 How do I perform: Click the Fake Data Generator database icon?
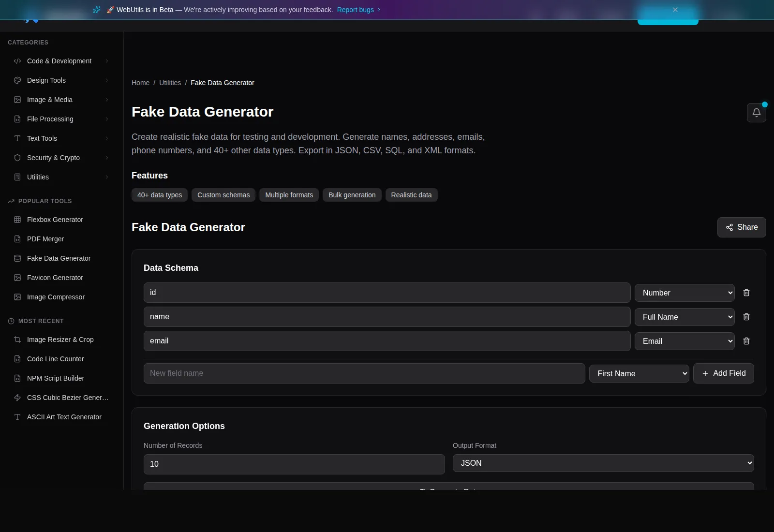pyautogui.click(x=17, y=258)
